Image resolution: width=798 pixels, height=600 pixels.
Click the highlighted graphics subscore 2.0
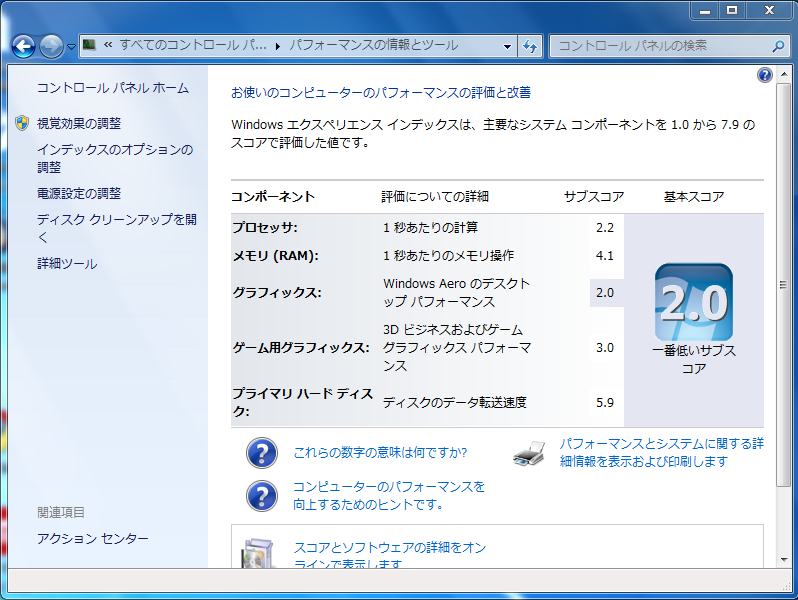605,293
